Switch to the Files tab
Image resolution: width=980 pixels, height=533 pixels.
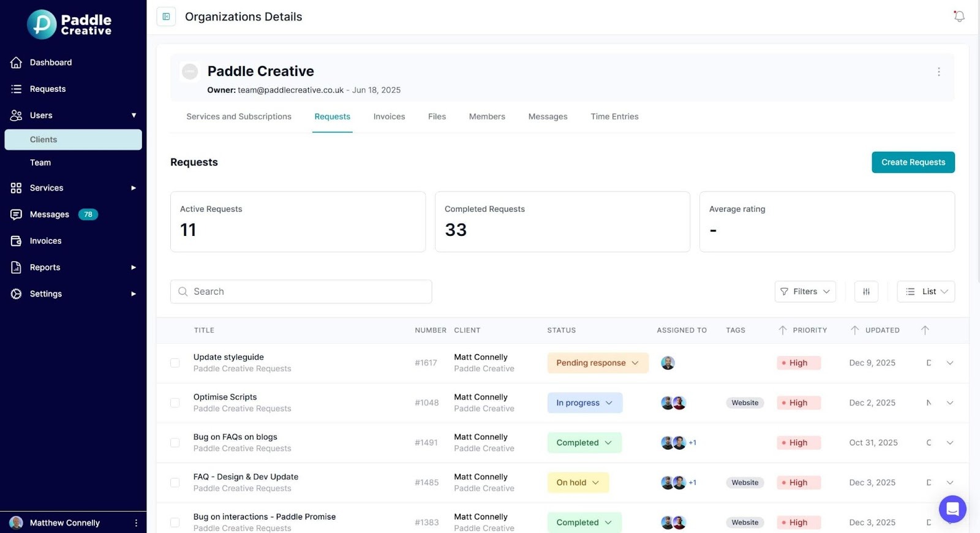(x=437, y=116)
